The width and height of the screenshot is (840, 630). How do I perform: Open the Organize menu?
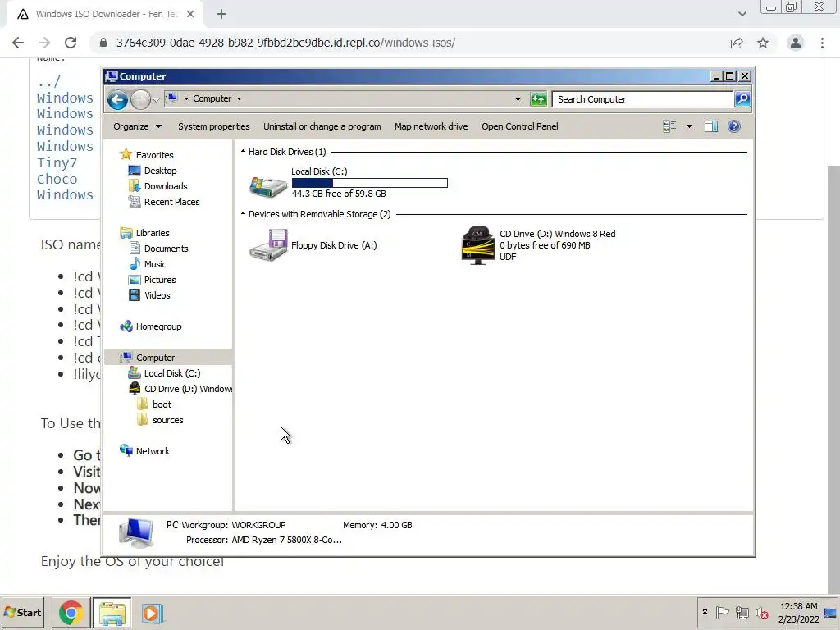click(x=137, y=126)
